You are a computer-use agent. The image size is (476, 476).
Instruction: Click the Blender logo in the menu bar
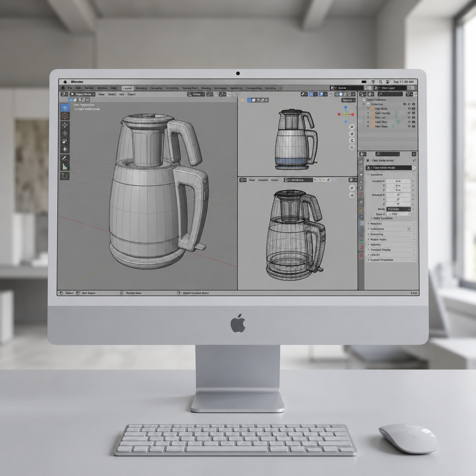click(x=63, y=88)
